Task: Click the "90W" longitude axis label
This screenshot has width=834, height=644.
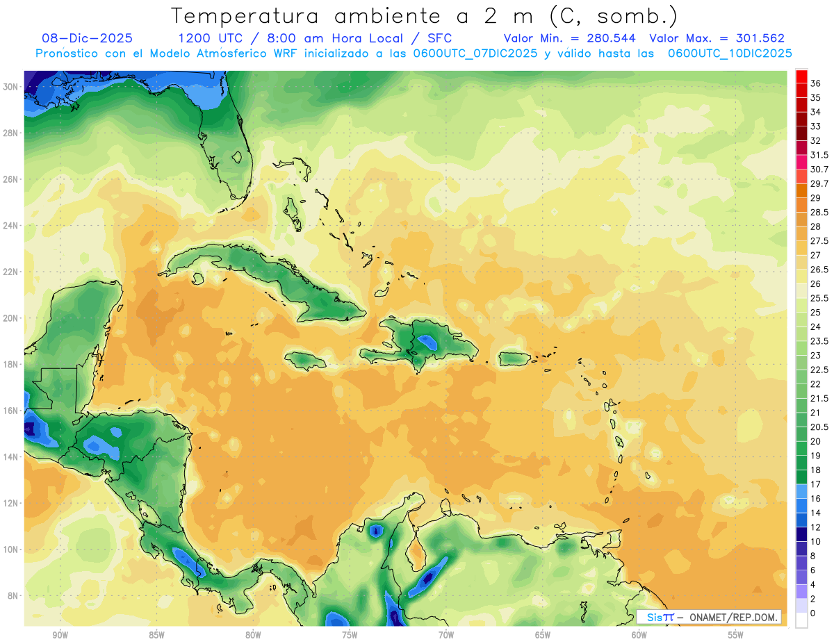Action: (x=60, y=635)
